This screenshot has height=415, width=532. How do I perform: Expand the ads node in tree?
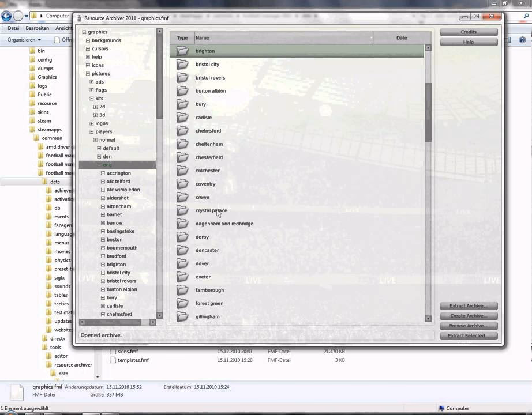click(x=92, y=82)
